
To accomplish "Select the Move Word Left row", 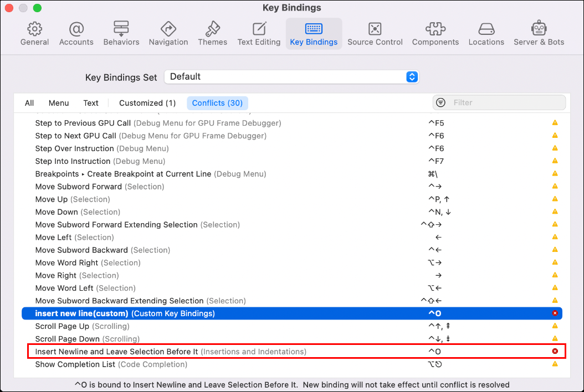I will [292, 288].
